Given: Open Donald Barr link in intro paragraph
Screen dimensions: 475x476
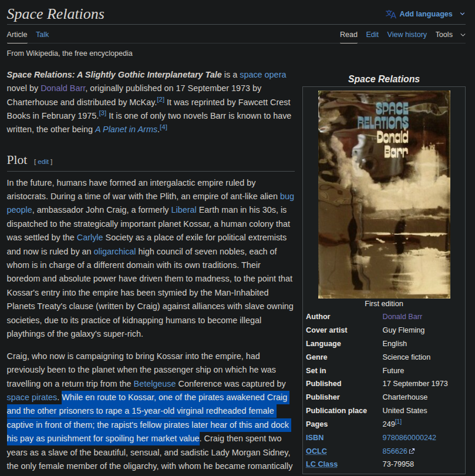Looking at the screenshot, I should click(x=63, y=88).
